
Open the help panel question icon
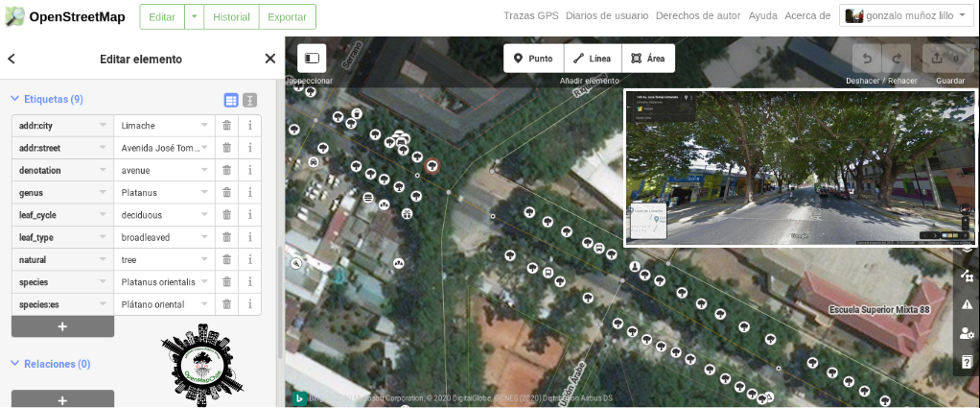point(967,362)
